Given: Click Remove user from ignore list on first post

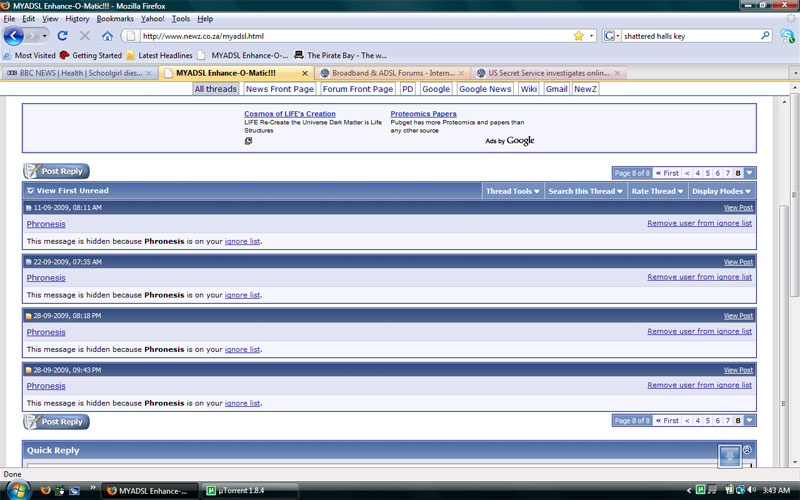Looking at the screenshot, I should point(699,223).
